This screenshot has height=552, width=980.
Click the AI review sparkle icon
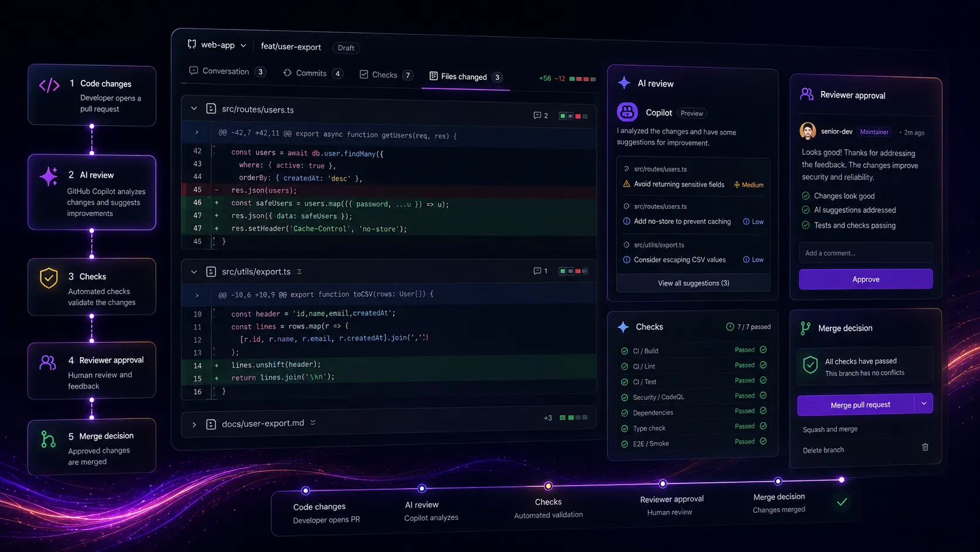(x=624, y=83)
